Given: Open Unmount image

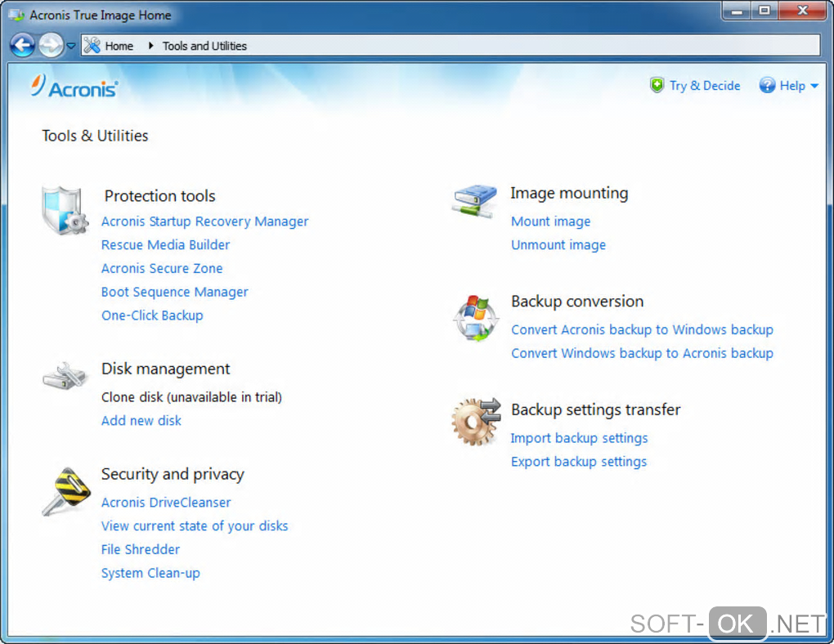Looking at the screenshot, I should (558, 244).
